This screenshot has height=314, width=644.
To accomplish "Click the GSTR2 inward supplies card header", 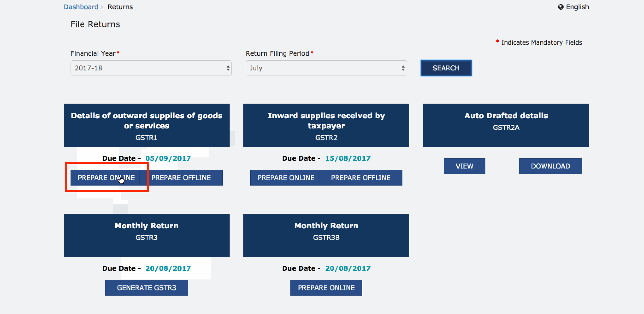I will pos(326,125).
